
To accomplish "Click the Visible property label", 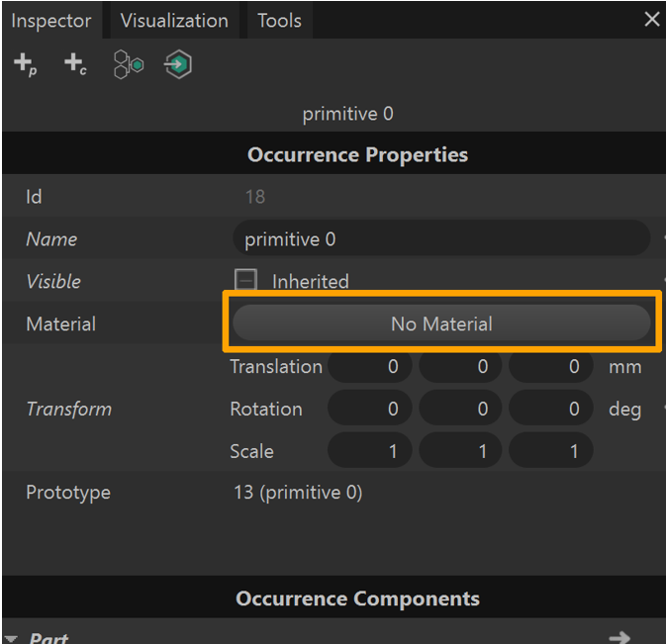I will pyautogui.click(x=53, y=282).
